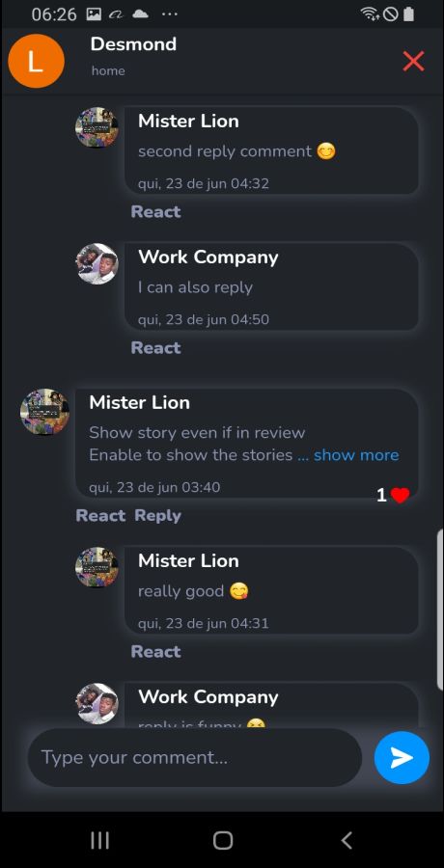Focus the 'Type your comment...' field
This screenshot has height=868, width=444.
[x=195, y=757]
